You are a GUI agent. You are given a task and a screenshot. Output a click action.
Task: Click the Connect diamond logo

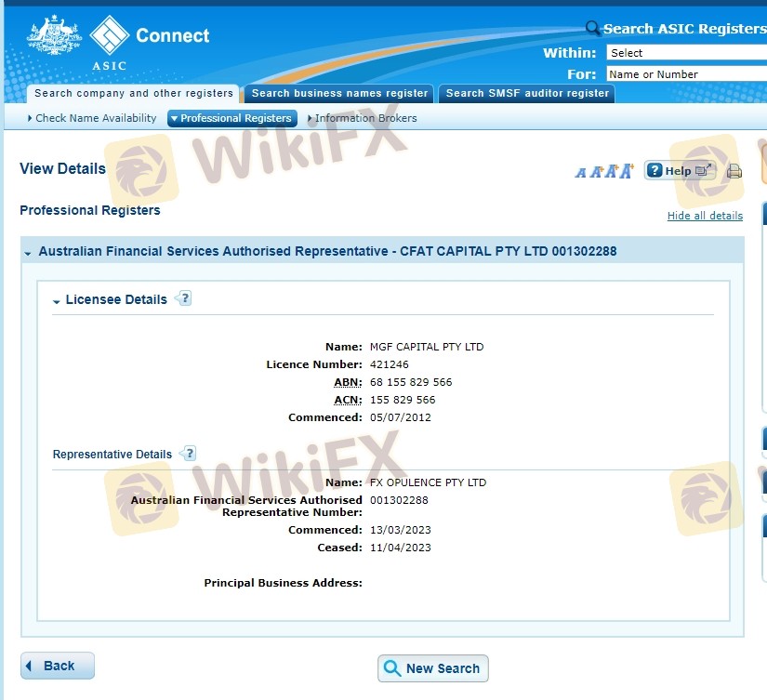pyautogui.click(x=110, y=36)
